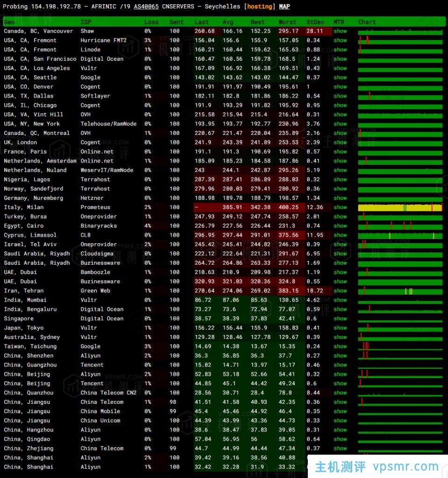Open show link for China Mobile Jiangsu

(340, 411)
